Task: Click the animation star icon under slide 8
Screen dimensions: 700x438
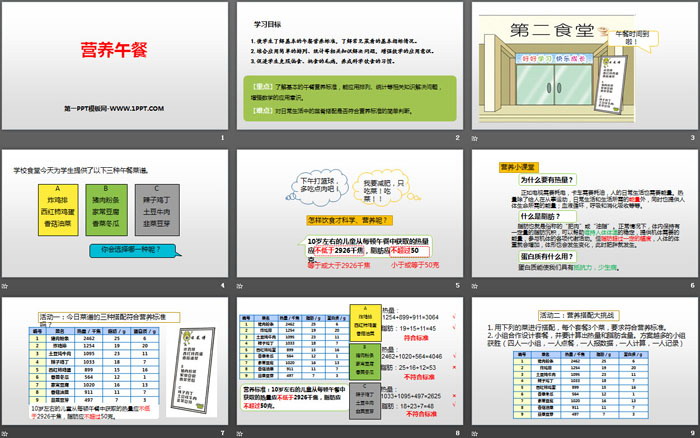Action: tap(240, 433)
